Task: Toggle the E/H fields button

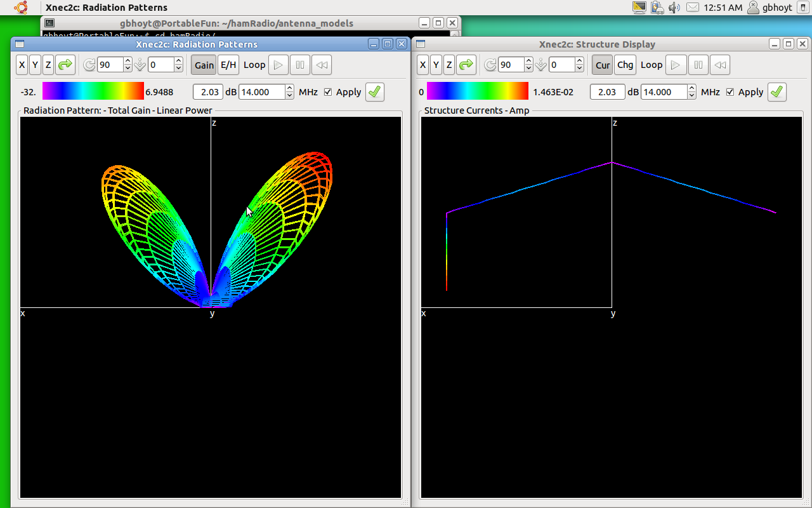Action: (228, 65)
